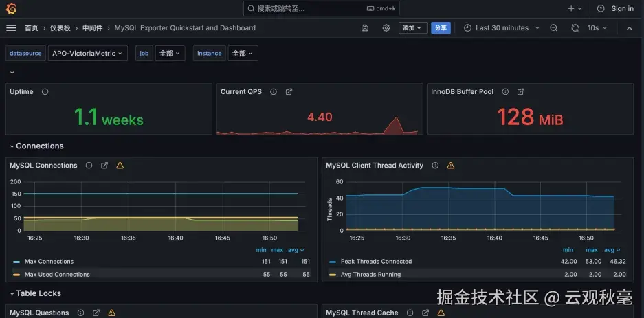This screenshot has height=318, width=644.
Task: Click the info icon on MySQL Thread Cache panel
Action: click(x=410, y=313)
